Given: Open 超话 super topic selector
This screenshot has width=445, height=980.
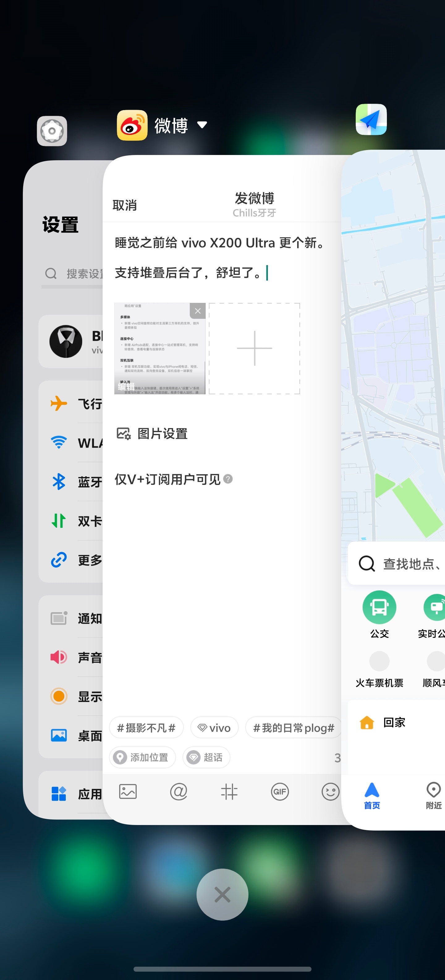Looking at the screenshot, I should pos(206,758).
